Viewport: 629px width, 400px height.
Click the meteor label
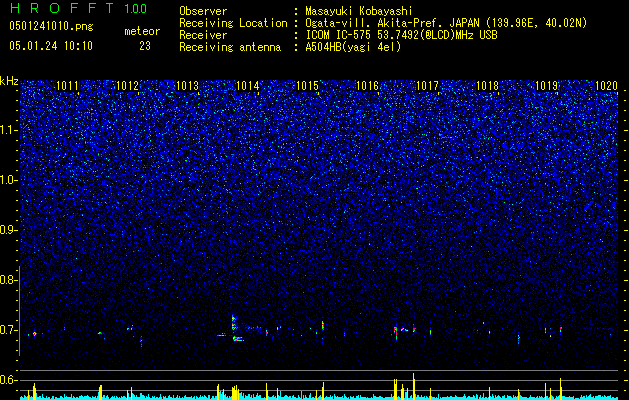(x=142, y=31)
